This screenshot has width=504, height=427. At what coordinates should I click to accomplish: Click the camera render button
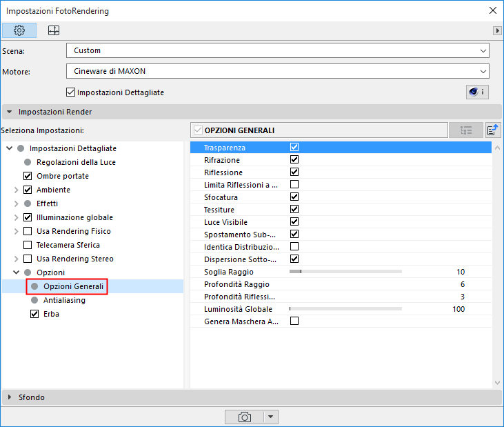(244, 417)
